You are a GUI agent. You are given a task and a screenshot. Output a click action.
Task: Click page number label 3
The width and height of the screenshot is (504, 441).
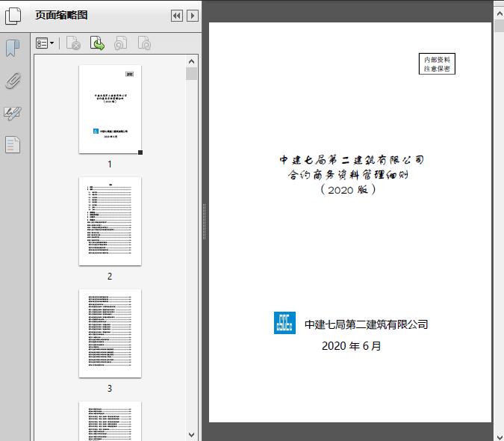pyautogui.click(x=110, y=389)
